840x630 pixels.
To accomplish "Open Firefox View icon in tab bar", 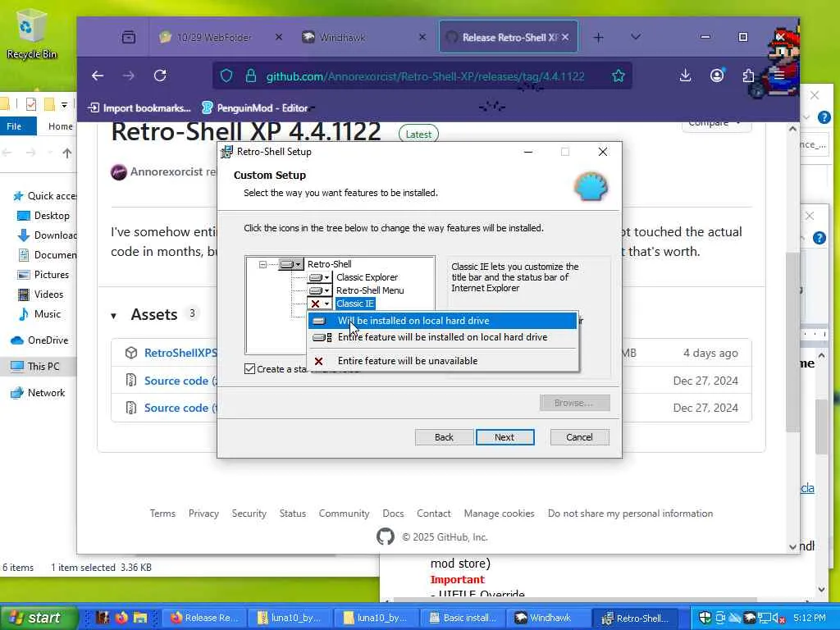I will coord(129,37).
